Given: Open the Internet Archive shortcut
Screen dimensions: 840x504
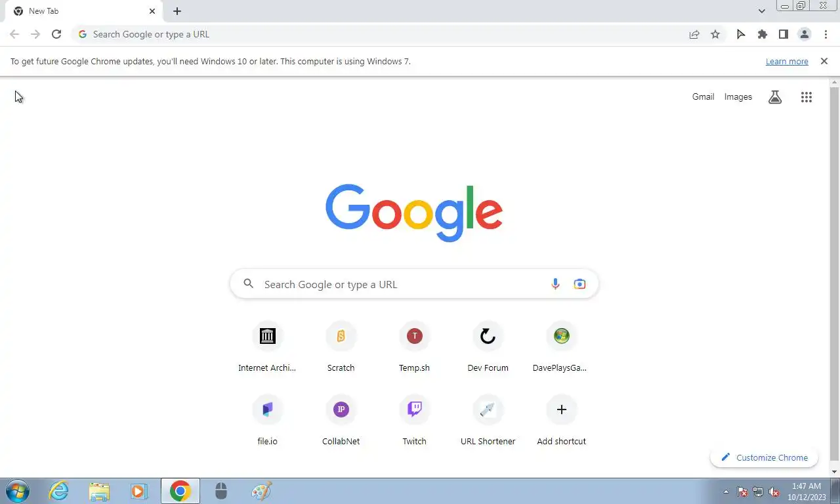Looking at the screenshot, I should coord(267,348).
